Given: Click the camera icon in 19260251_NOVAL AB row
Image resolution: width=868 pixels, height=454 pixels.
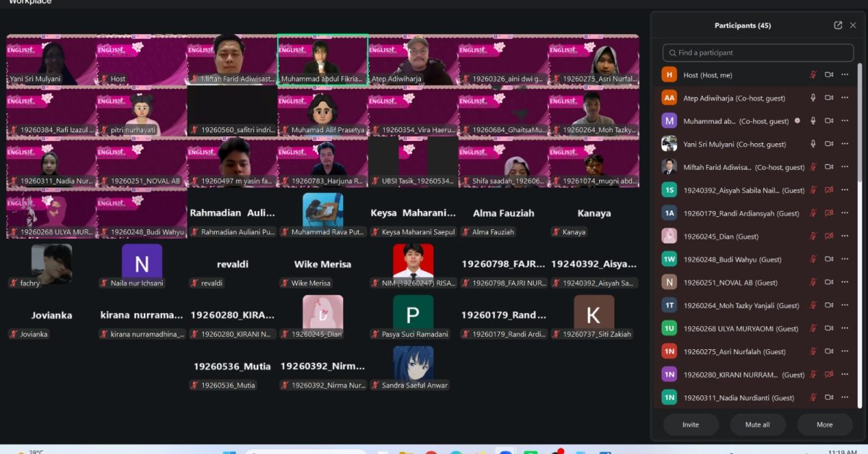Looking at the screenshot, I should pyautogui.click(x=829, y=283).
